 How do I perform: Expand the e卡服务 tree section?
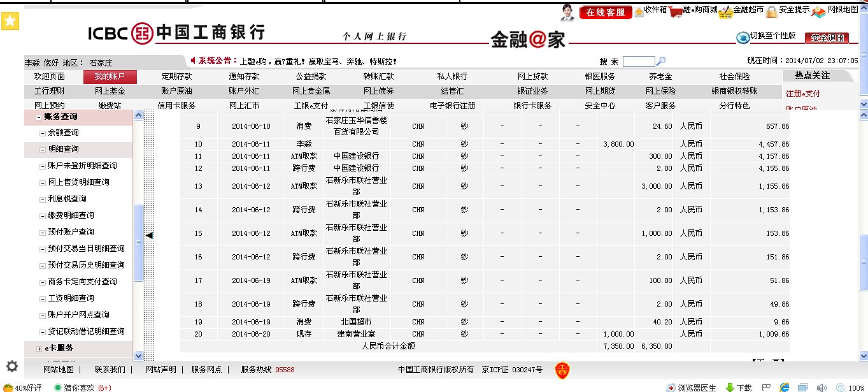39,349
